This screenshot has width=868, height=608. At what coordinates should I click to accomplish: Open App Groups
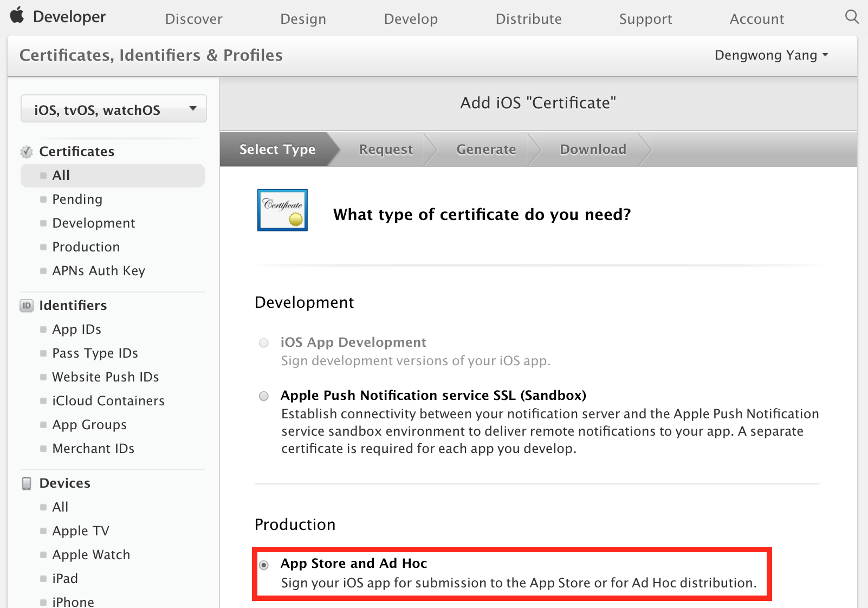(x=89, y=425)
